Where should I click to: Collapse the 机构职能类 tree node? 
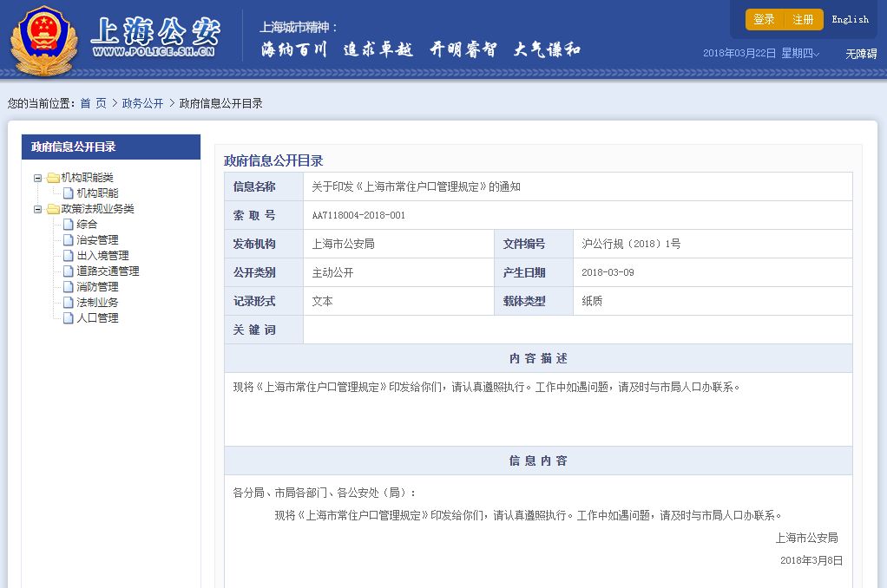[38, 178]
